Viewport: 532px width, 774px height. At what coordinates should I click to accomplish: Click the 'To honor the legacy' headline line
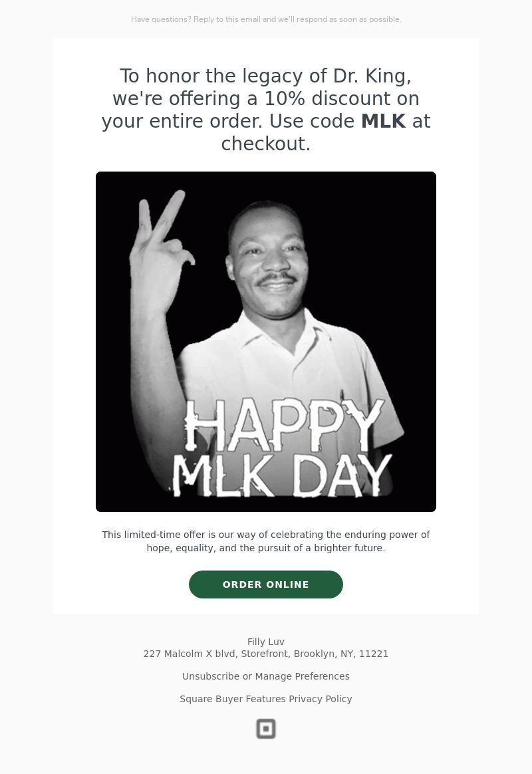click(x=265, y=76)
